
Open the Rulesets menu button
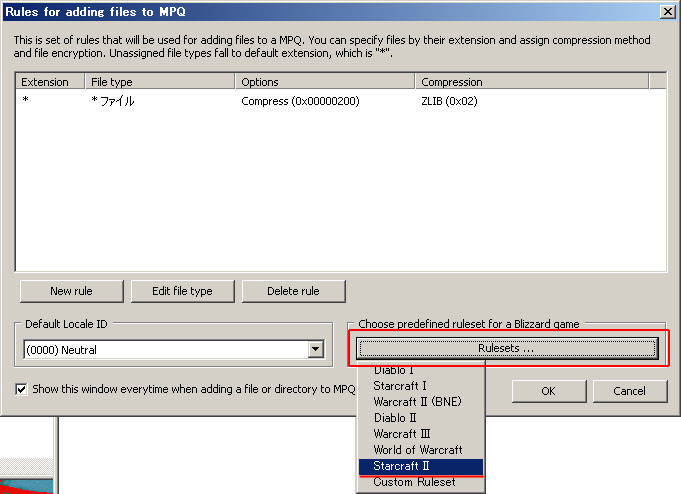[x=507, y=348]
